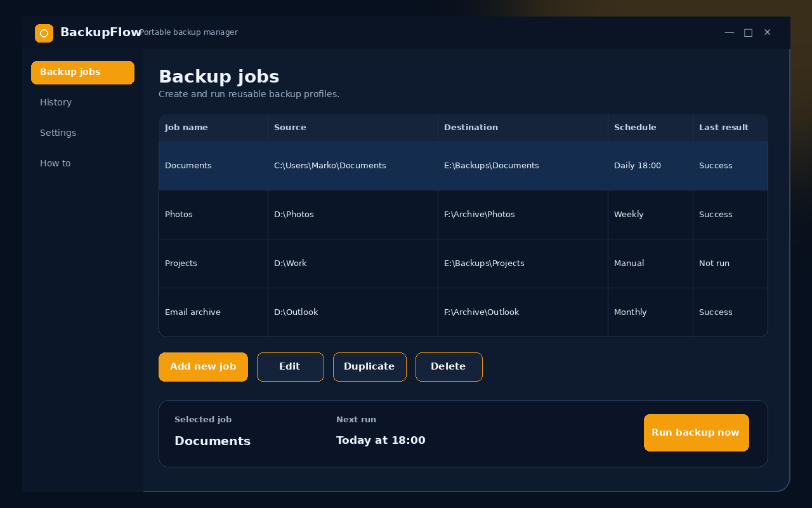Minimize the BackupFlow window

click(730, 32)
